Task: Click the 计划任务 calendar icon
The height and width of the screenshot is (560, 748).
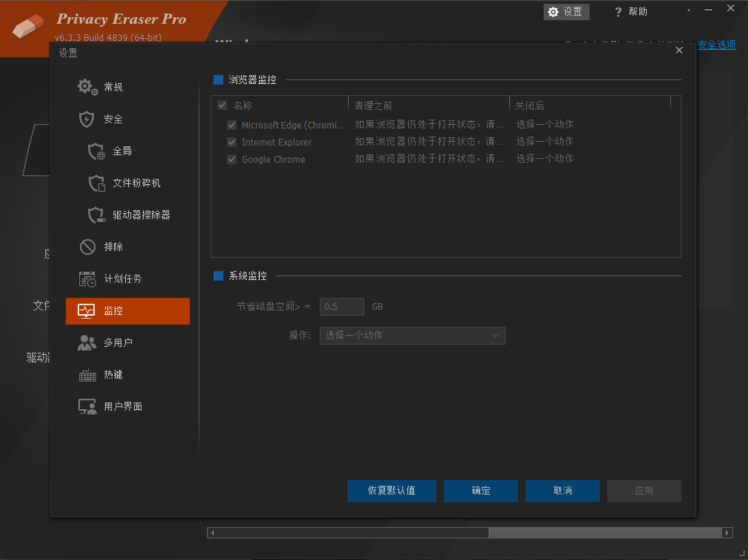Action: pos(87,279)
